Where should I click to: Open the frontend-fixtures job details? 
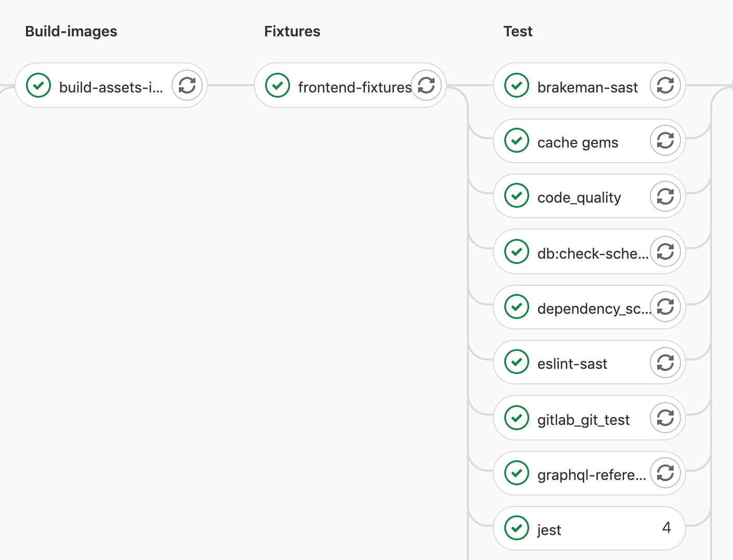355,87
